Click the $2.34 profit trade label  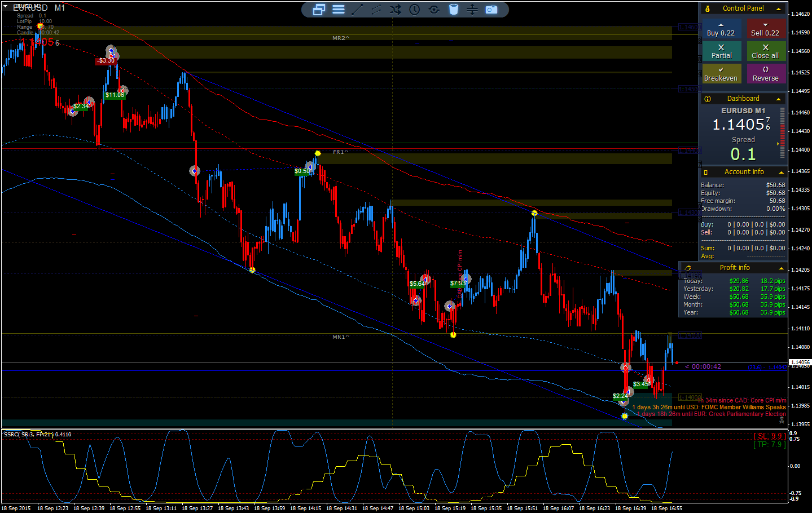pos(81,106)
